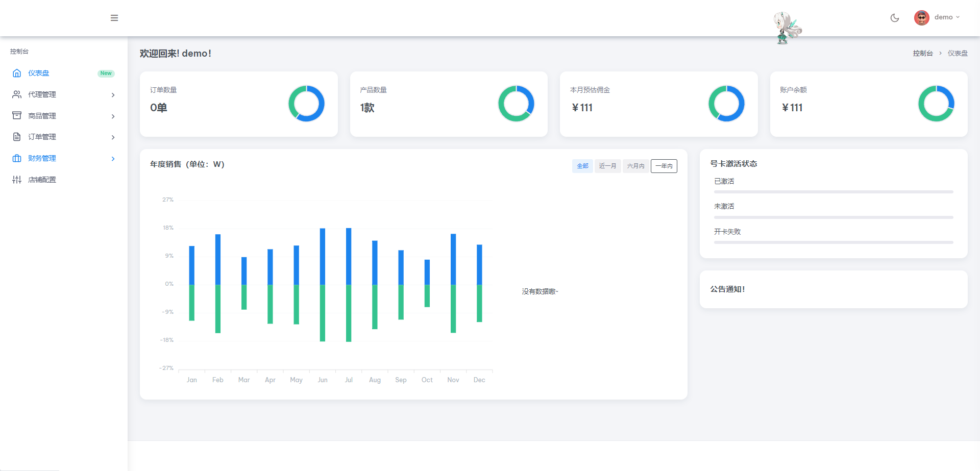This screenshot has width=980, height=471.
Task: Click the users icon for 代理管理
Action: coord(17,94)
